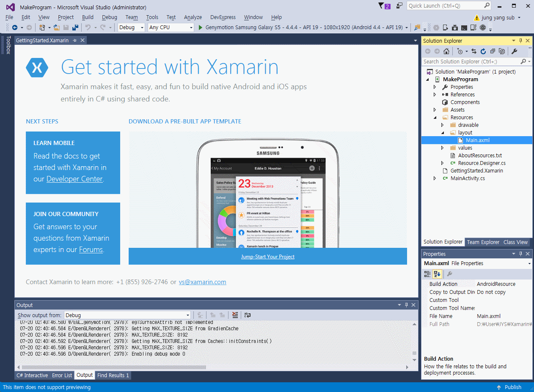The height and width of the screenshot is (392, 534).
Task: Click the vs@xamarin.com email link
Action: pyautogui.click(x=202, y=282)
